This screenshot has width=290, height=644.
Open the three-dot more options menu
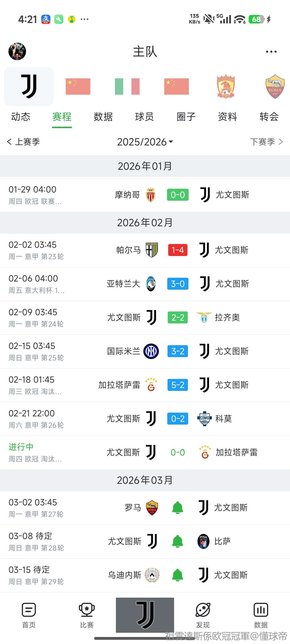click(271, 52)
